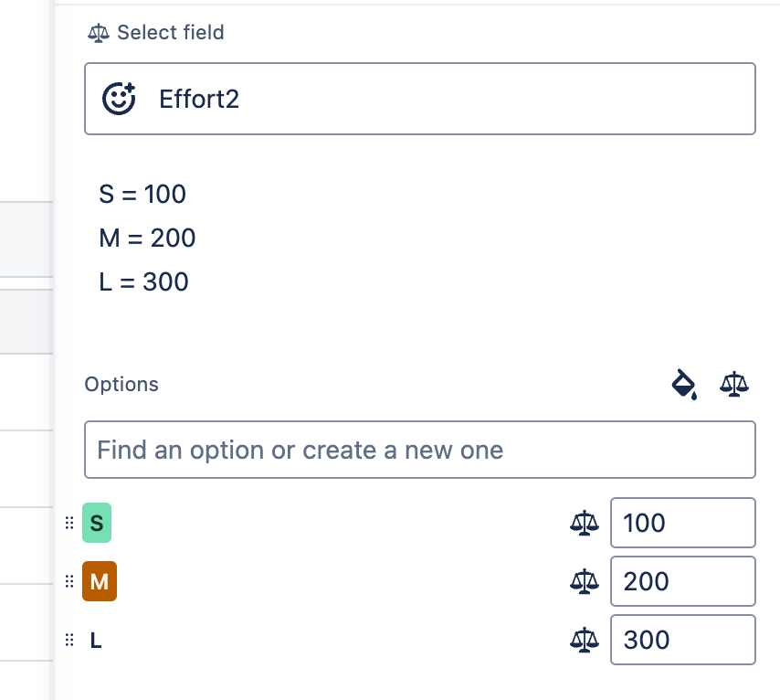
Task: Grab the drag handle for option S
Action: 69,524
